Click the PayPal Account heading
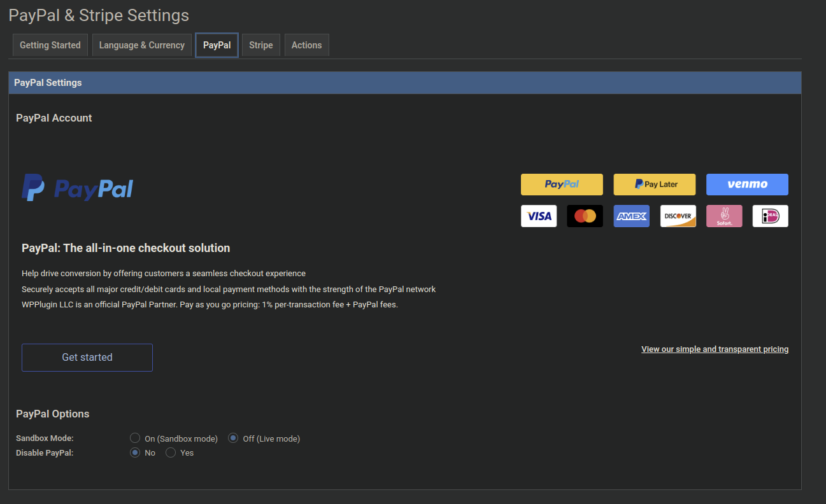 (54, 118)
